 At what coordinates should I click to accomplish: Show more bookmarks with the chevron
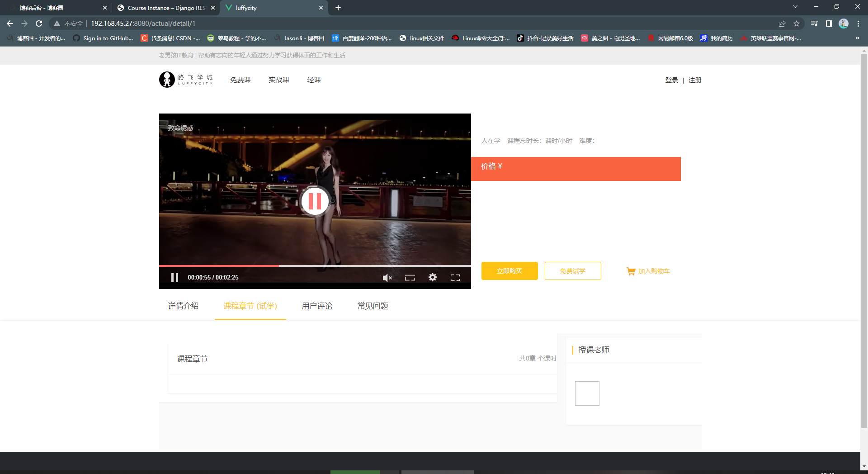coord(858,38)
